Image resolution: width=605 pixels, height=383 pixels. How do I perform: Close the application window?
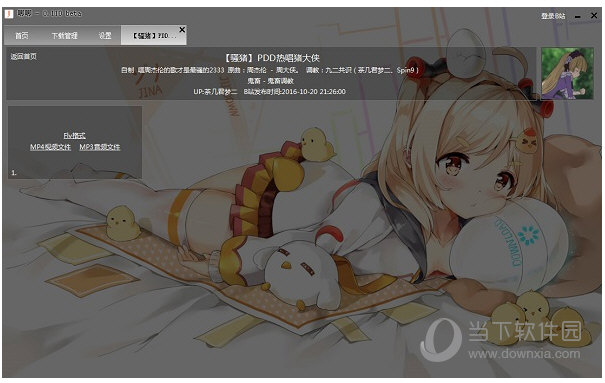[594, 15]
